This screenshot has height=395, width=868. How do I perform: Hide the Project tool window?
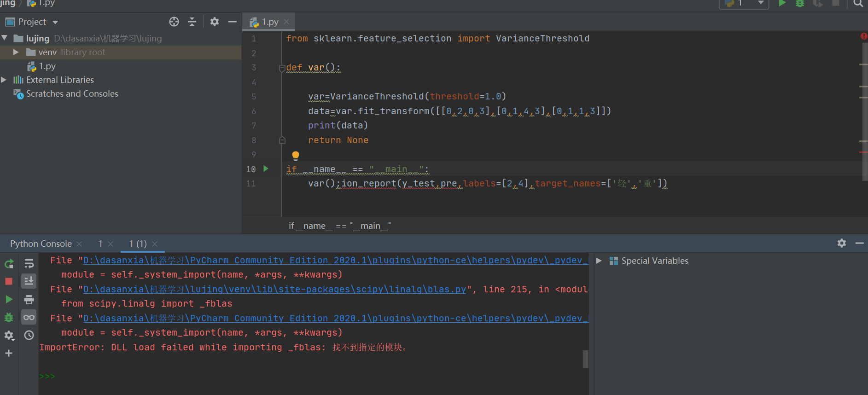pos(233,22)
